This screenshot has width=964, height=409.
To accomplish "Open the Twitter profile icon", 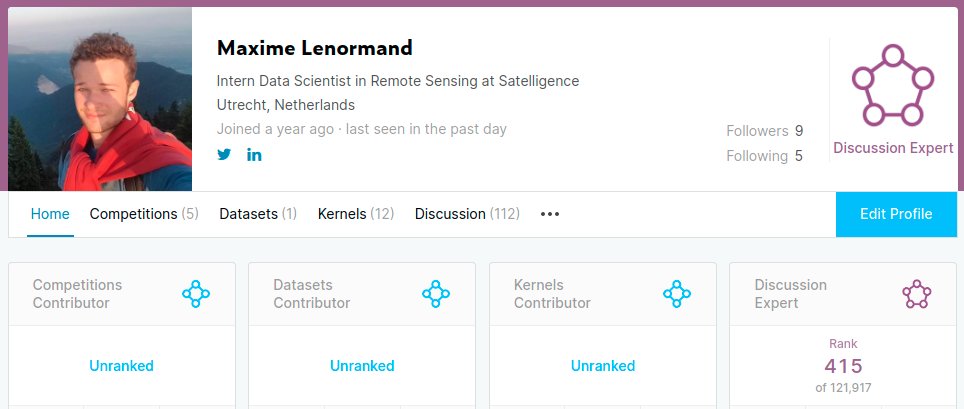I will coord(224,155).
